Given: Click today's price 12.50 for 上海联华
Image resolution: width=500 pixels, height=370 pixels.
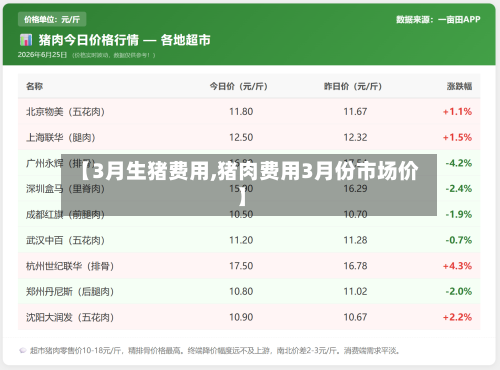Looking at the screenshot, I should (241, 137).
